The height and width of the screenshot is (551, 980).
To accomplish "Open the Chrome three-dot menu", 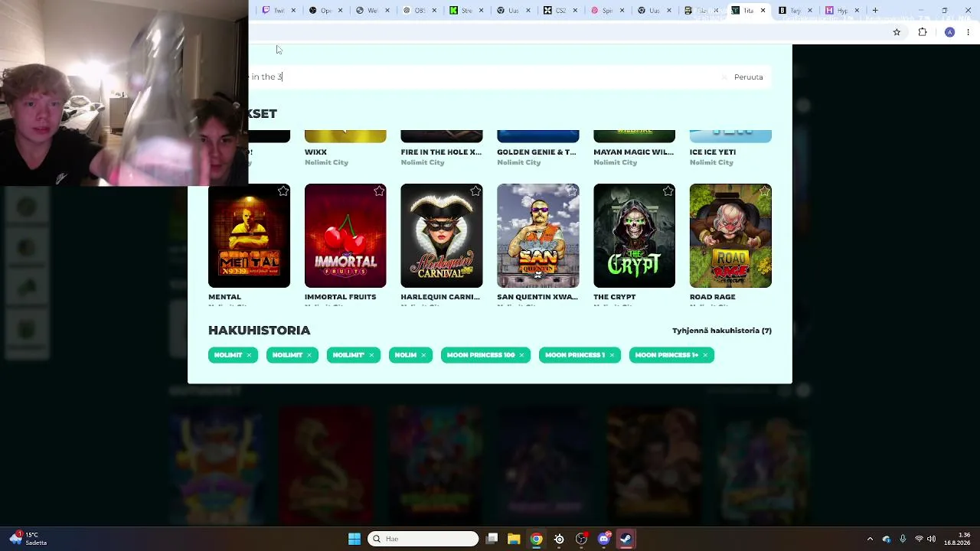I will (969, 32).
